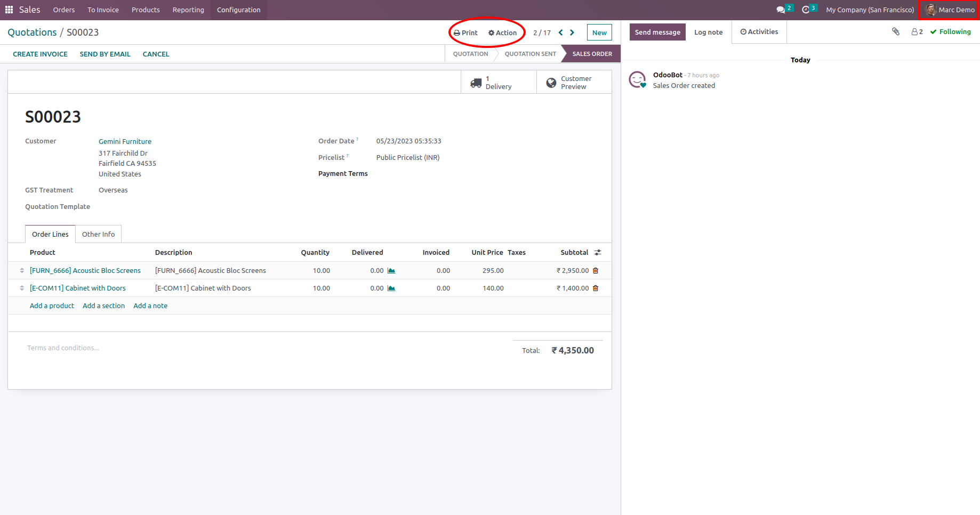
Task: Click the Quotation Template field
Action: 58,207
